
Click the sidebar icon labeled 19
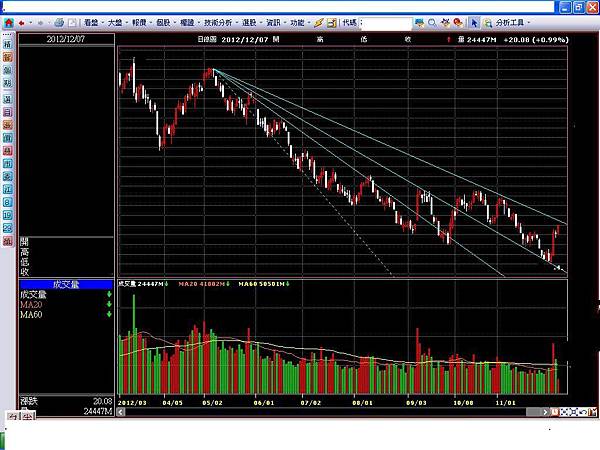coord(8,215)
